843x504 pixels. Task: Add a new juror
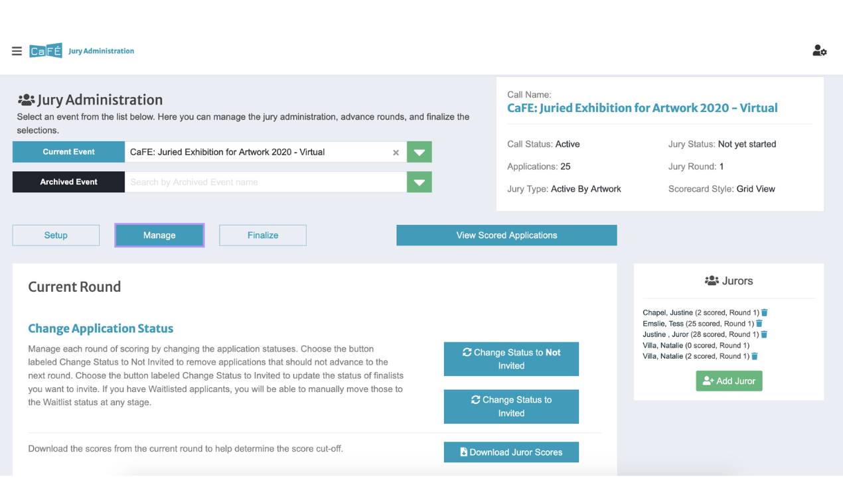click(729, 381)
